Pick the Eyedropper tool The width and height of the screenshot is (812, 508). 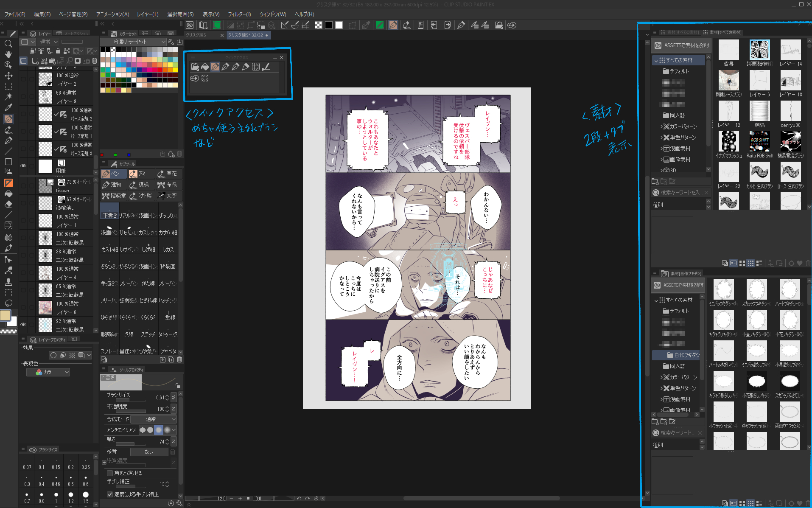point(8,107)
